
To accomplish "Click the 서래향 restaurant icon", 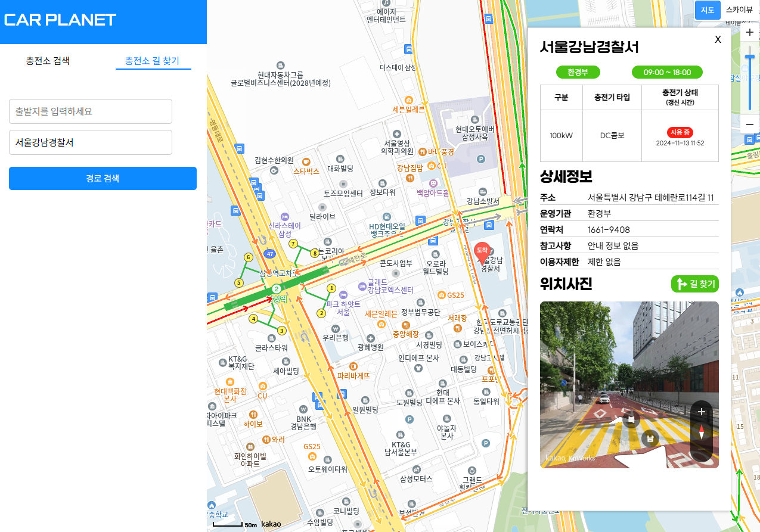I will click(458, 328).
